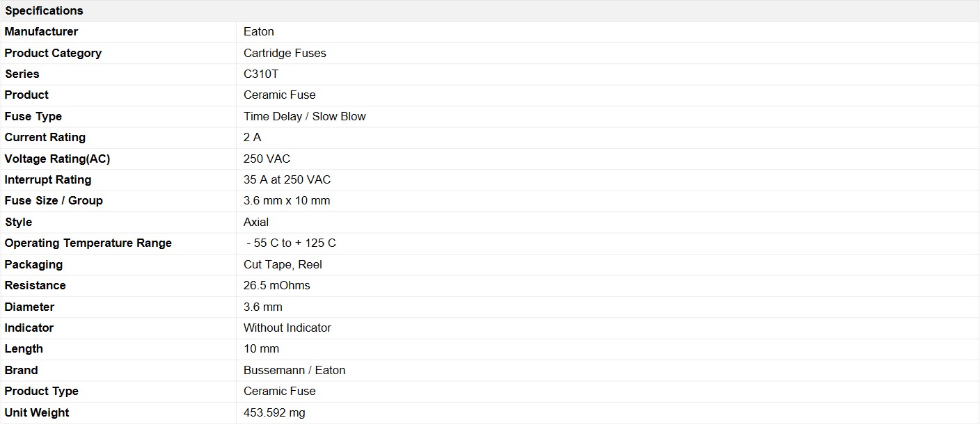Viewport: 980px width, 427px height.
Task: Select the Resistance label
Action: [35, 285]
